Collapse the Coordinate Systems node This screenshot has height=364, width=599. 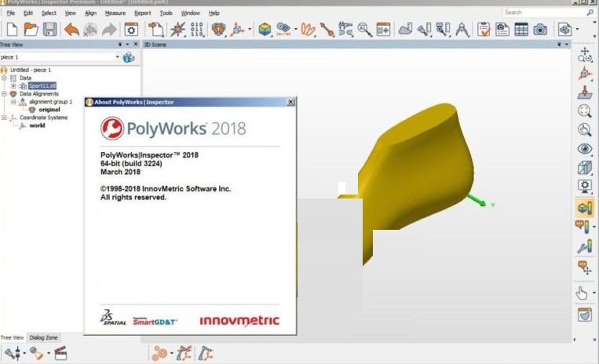pos(4,118)
